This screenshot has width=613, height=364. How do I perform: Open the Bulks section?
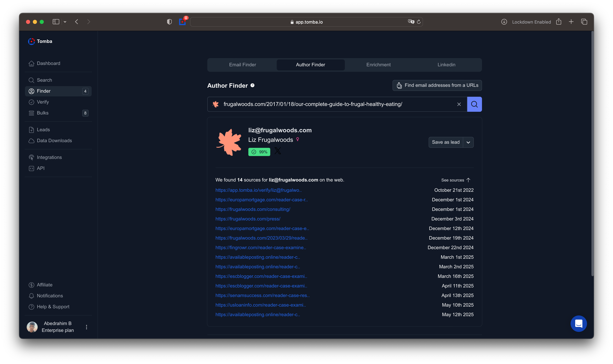(x=58, y=113)
